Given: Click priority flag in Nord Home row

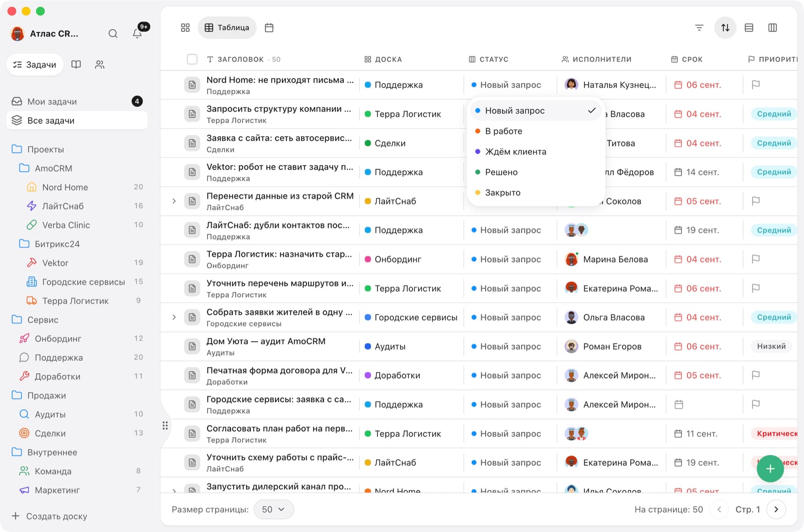Looking at the screenshot, I should pos(756,85).
